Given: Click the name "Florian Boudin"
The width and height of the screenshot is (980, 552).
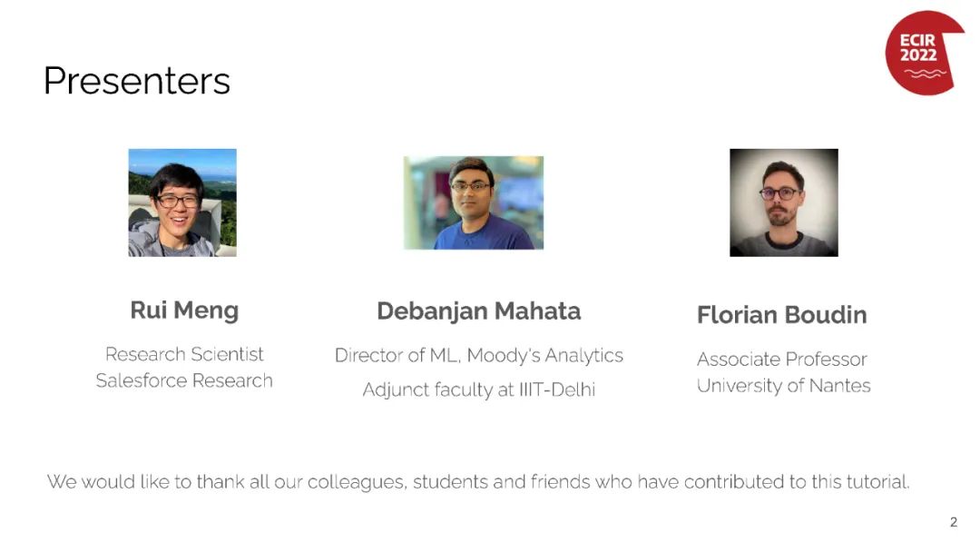Looking at the screenshot, I should click(781, 315).
